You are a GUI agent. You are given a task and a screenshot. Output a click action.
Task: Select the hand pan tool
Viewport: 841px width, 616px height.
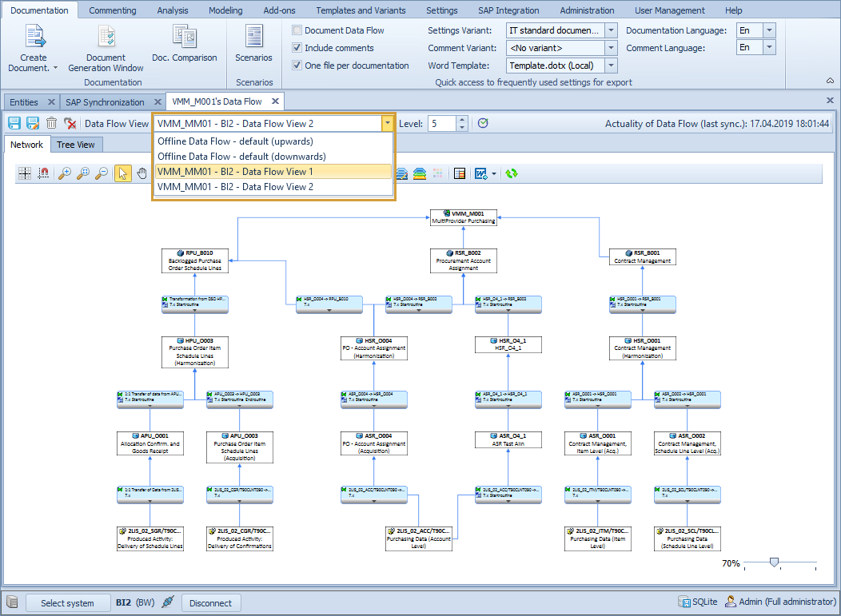click(x=141, y=172)
